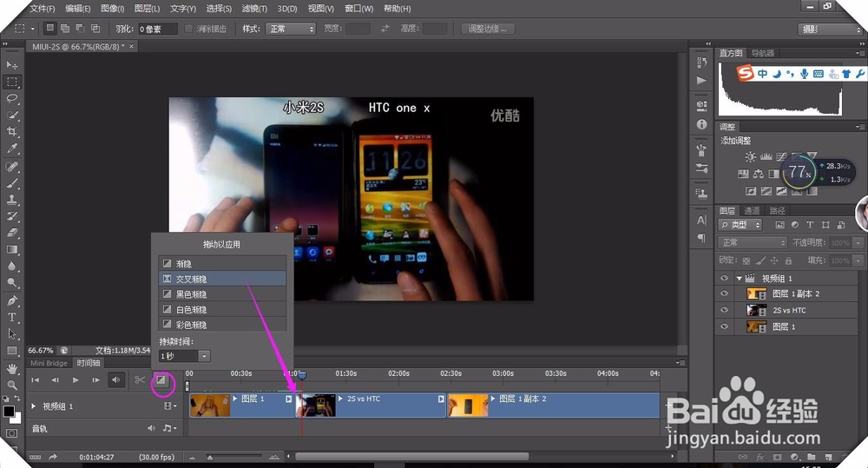Click the foreground color swatch

click(9, 412)
